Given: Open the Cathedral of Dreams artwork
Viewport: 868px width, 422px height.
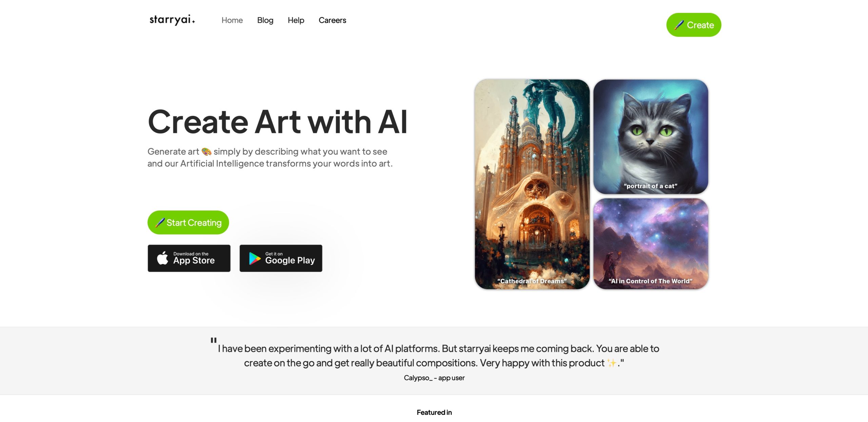Looking at the screenshot, I should (532, 184).
